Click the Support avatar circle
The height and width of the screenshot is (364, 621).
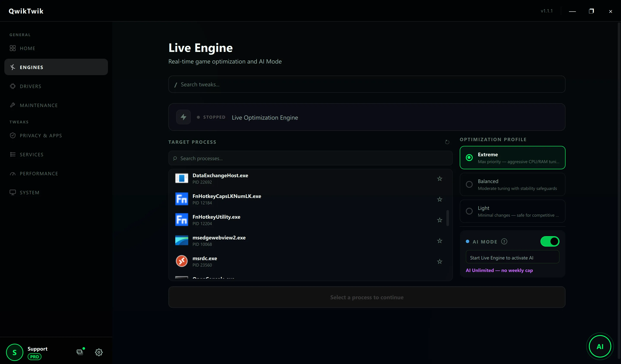pos(14,352)
